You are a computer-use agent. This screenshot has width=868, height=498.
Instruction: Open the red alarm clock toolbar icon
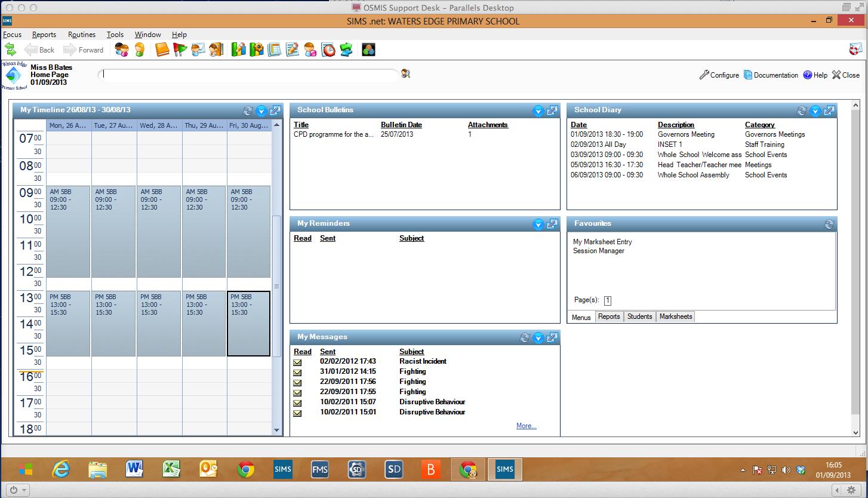point(328,50)
